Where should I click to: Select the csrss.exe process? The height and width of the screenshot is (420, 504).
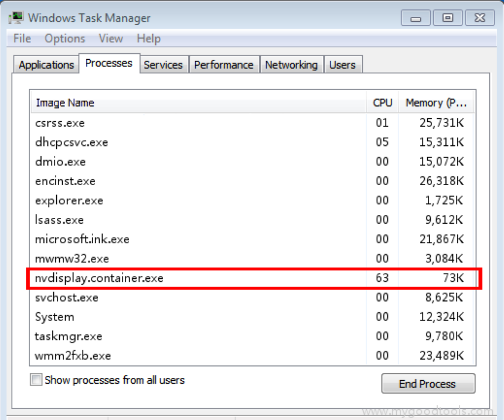tap(253, 123)
